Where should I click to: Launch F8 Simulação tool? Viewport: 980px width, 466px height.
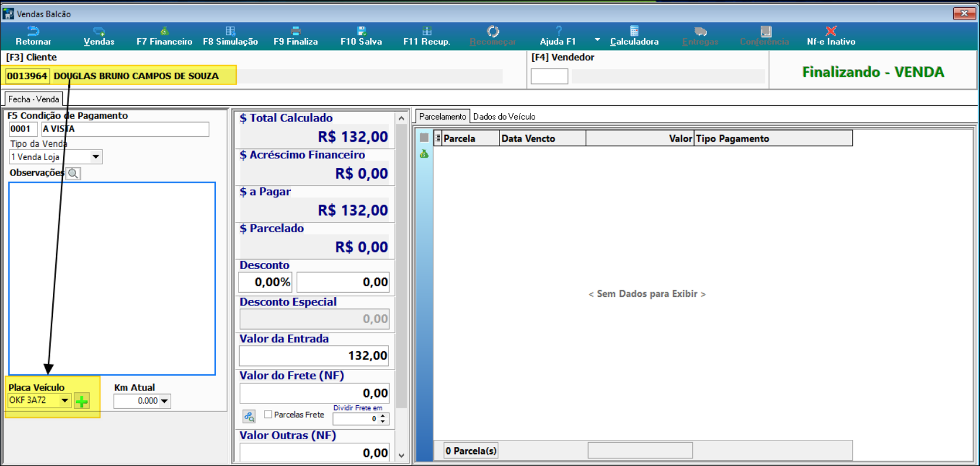click(x=230, y=36)
